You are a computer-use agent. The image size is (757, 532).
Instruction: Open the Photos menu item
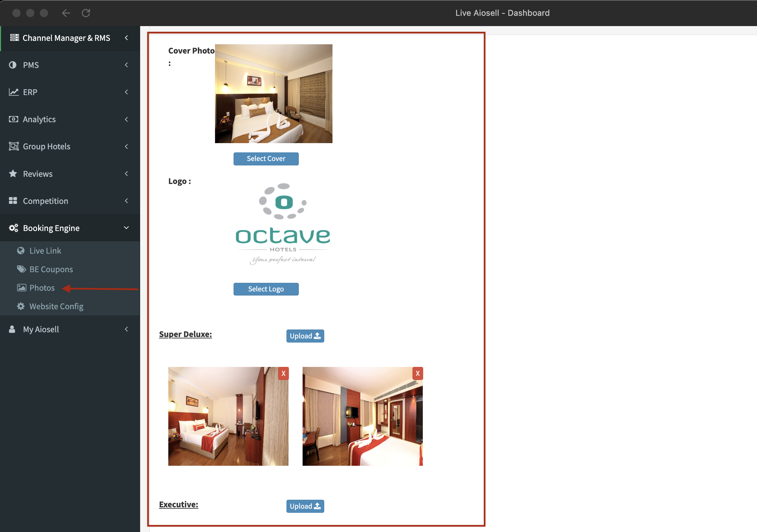click(70, 288)
